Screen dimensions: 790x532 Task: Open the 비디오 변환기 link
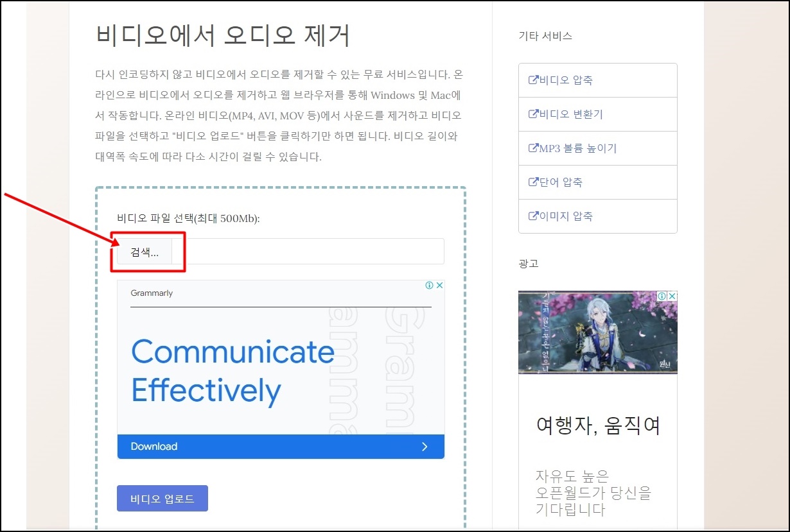(x=571, y=114)
